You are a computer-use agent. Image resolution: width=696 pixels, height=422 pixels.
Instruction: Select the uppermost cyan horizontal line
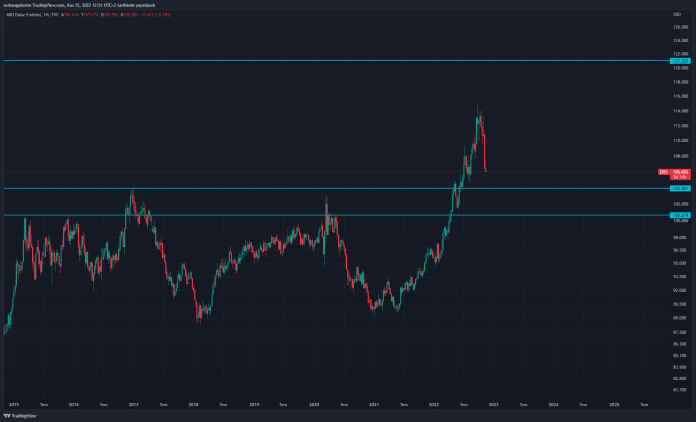point(336,60)
